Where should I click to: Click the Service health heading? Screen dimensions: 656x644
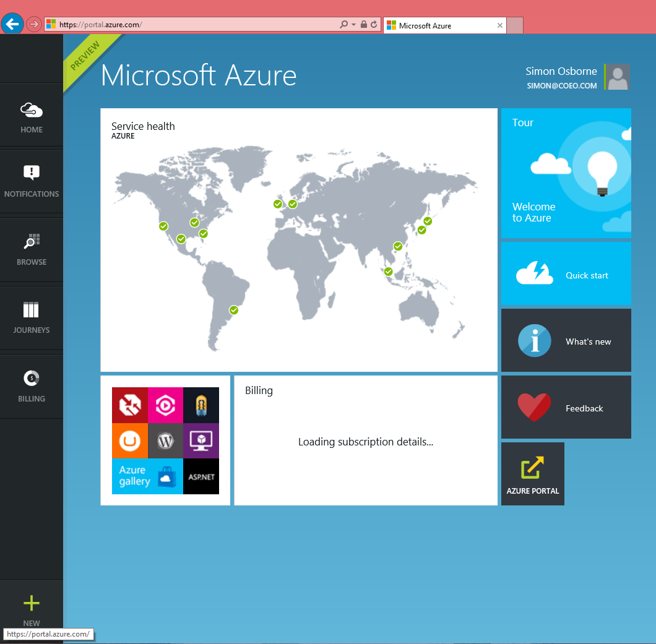[143, 126]
